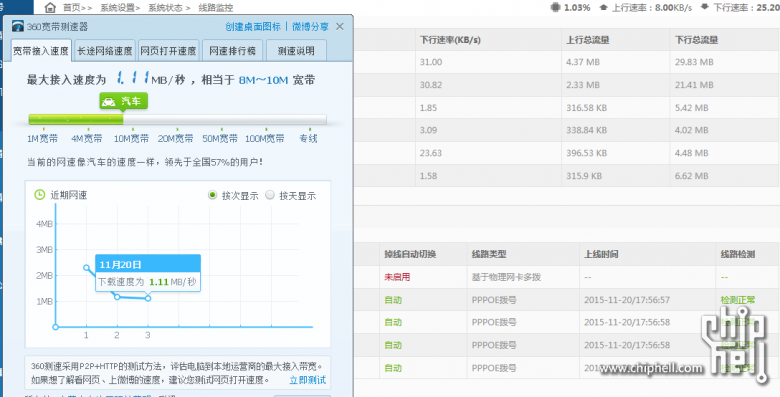This screenshot has height=397, width=780.
Task: Click the chart origin point marker
Action: pyautogui.click(x=56, y=327)
